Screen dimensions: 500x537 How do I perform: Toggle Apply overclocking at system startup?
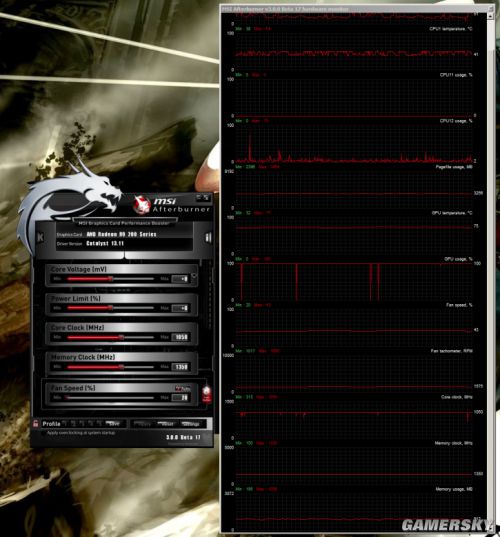click(x=43, y=433)
